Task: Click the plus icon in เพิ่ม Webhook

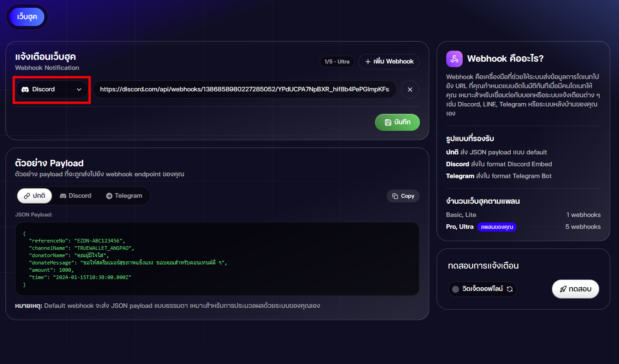Action: click(x=368, y=61)
